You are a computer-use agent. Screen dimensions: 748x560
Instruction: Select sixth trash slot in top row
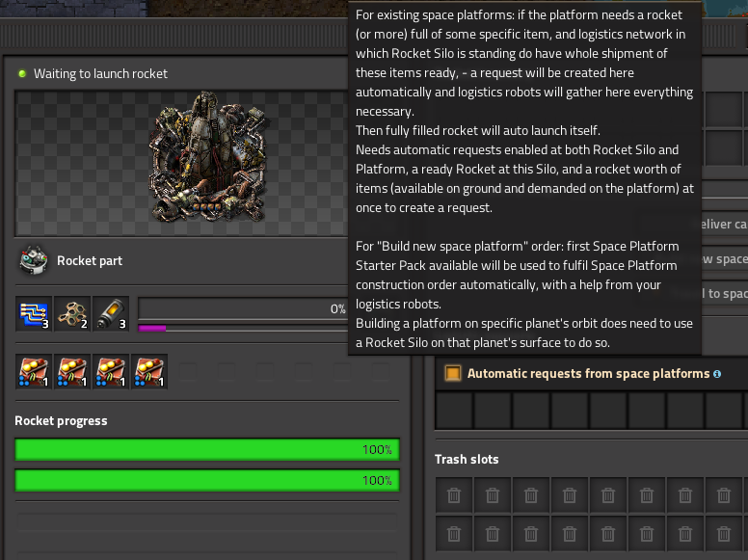pos(647,495)
